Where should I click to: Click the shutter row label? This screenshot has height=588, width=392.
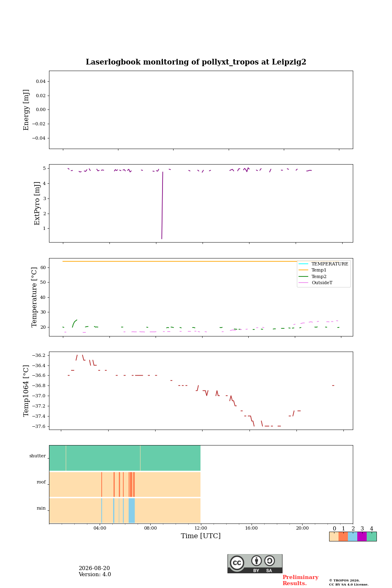(x=38, y=456)
